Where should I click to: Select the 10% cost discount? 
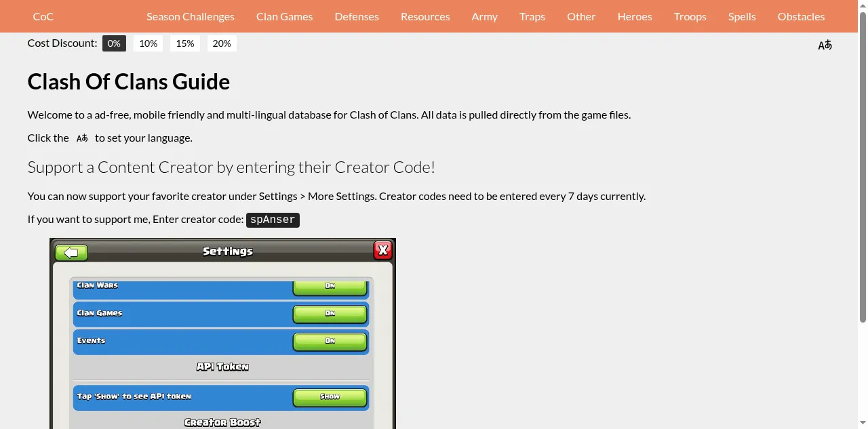149,43
